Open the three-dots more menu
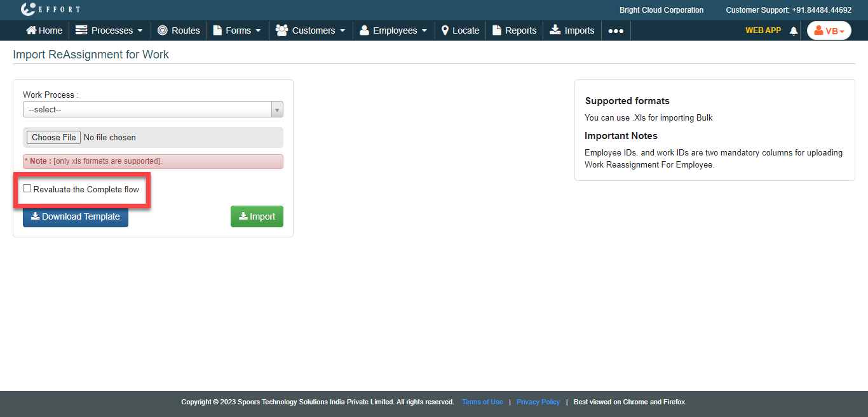Image resolution: width=868 pixels, height=417 pixels. (616, 30)
